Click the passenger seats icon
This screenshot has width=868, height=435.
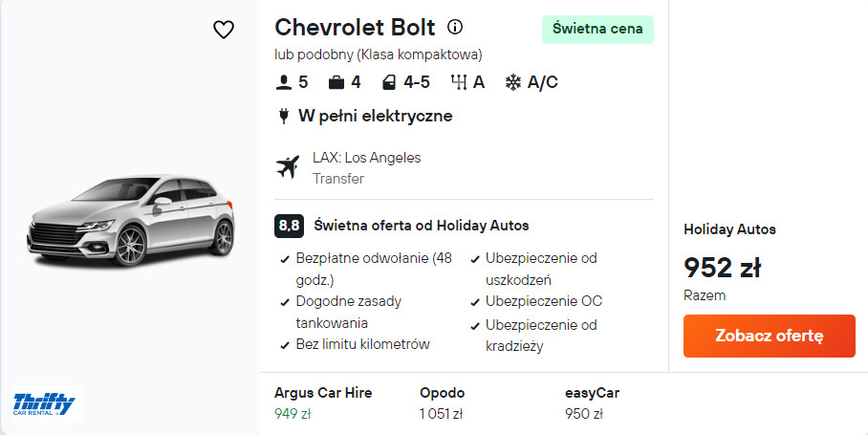(x=283, y=82)
